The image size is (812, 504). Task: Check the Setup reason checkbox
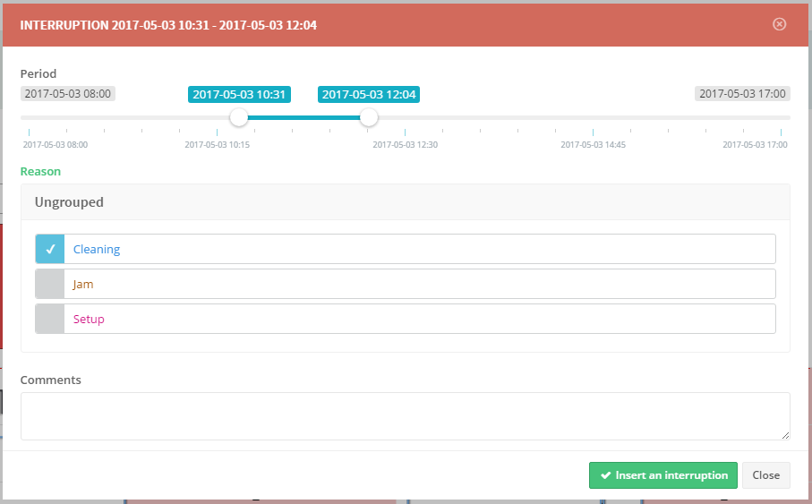[50, 319]
